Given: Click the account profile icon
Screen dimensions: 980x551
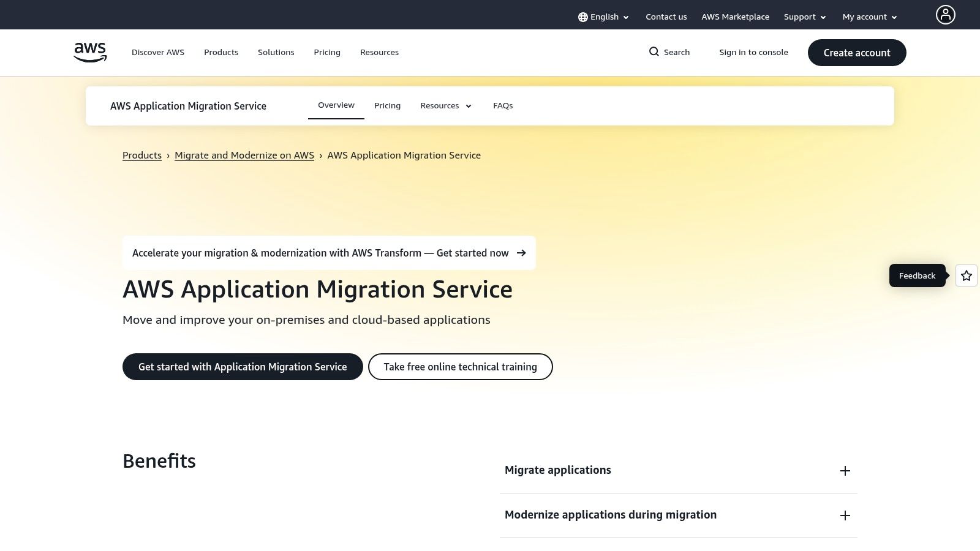Looking at the screenshot, I should click(946, 15).
